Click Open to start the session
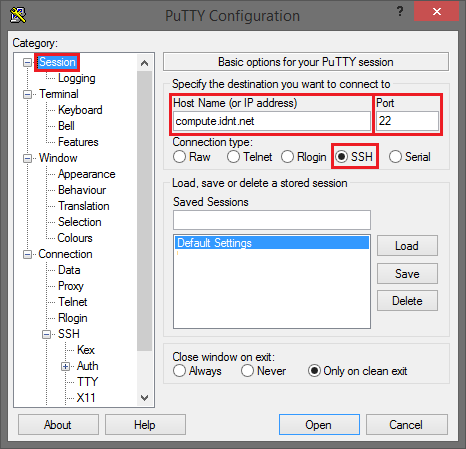 point(319,425)
